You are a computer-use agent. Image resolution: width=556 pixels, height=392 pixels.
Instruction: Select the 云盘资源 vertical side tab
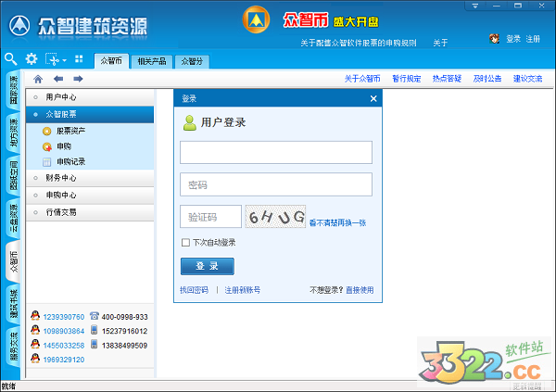14,218
